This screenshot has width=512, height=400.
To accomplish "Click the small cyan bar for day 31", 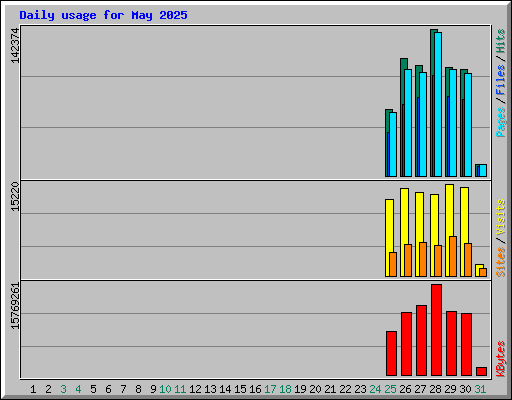I will coord(483,170).
